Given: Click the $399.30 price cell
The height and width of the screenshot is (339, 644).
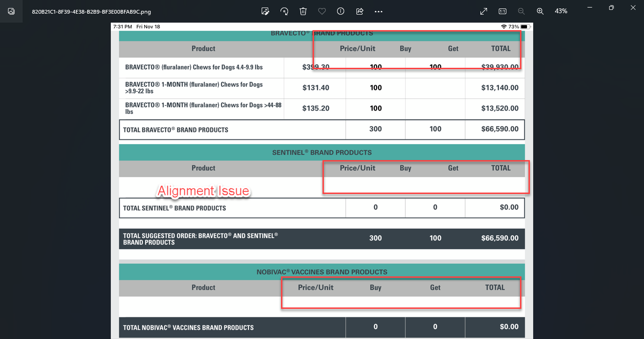Looking at the screenshot, I should click(x=316, y=67).
